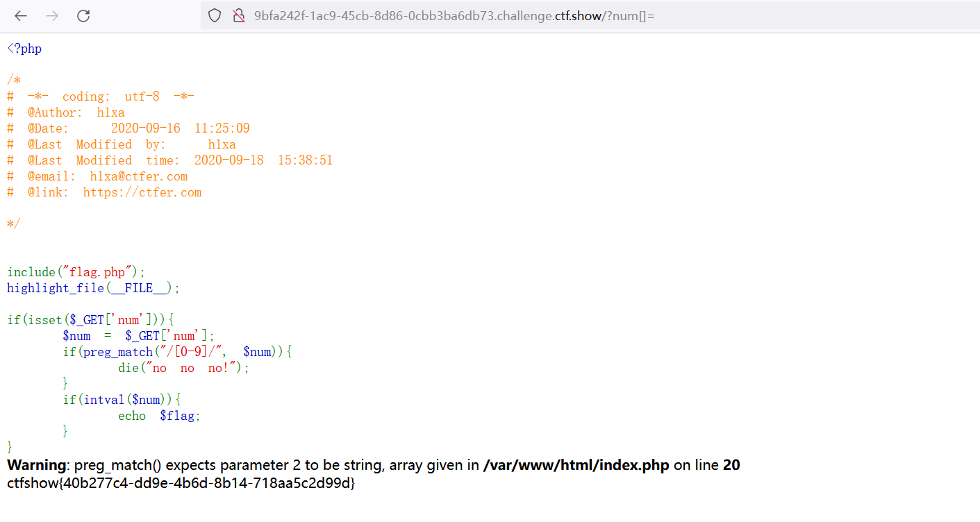
Task: Click the intval function in code
Action: [x=101, y=400]
